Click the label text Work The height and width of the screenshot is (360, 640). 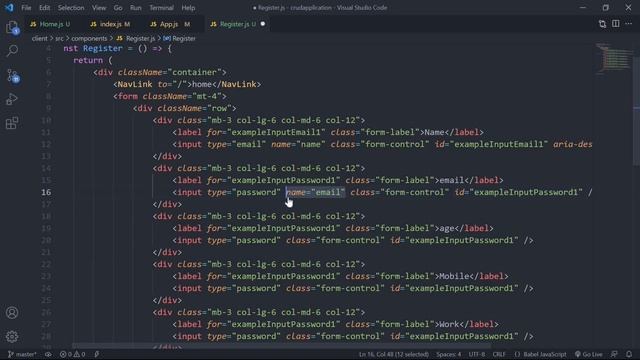pyautogui.click(x=449, y=324)
